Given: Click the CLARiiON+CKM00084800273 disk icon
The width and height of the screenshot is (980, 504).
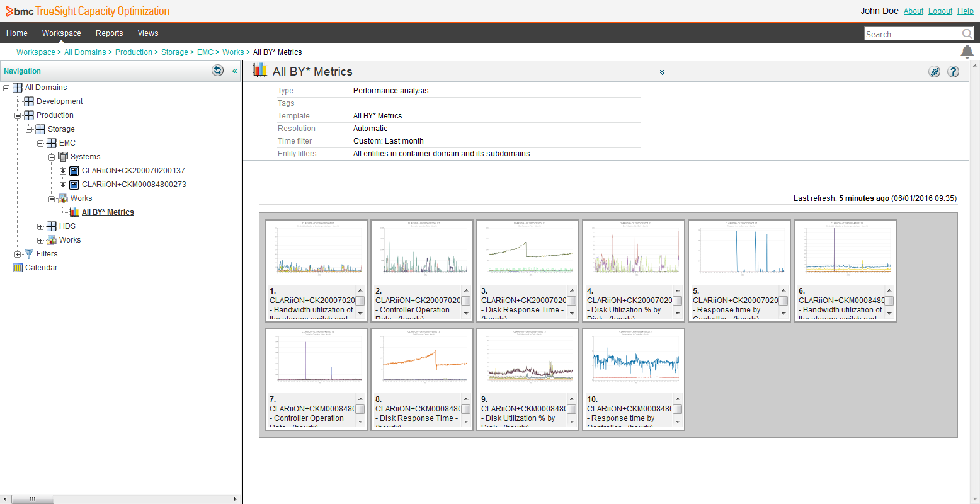Looking at the screenshot, I should tap(74, 185).
